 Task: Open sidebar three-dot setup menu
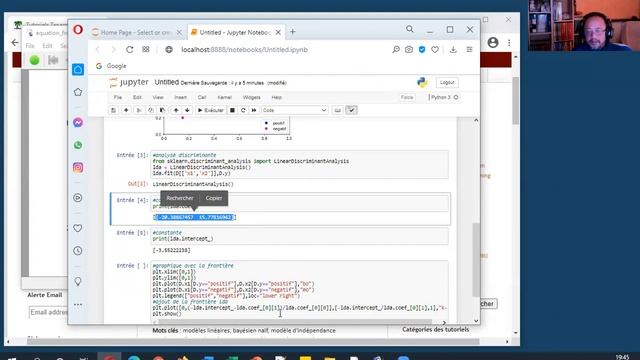click(78, 304)
